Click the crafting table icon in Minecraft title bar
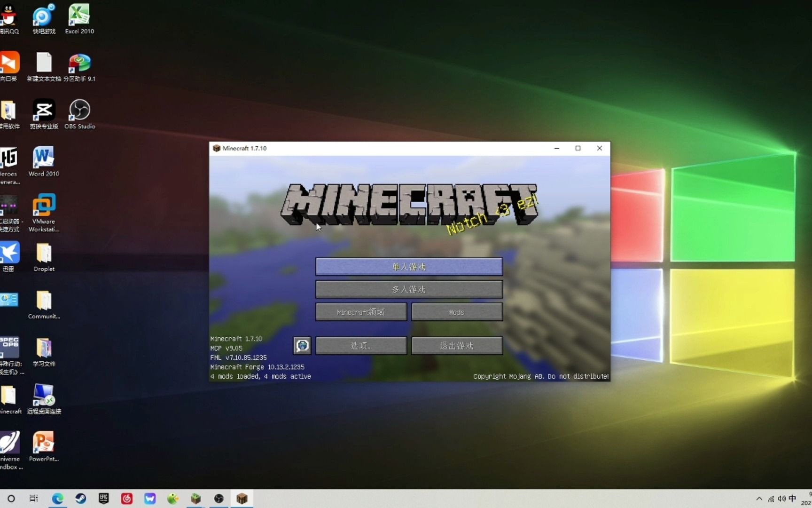 point(216,148)
